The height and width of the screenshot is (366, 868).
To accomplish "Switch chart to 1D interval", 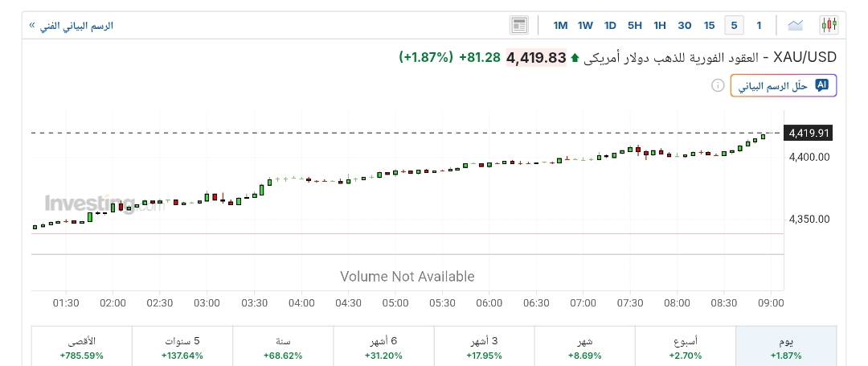I will [610, 25].
